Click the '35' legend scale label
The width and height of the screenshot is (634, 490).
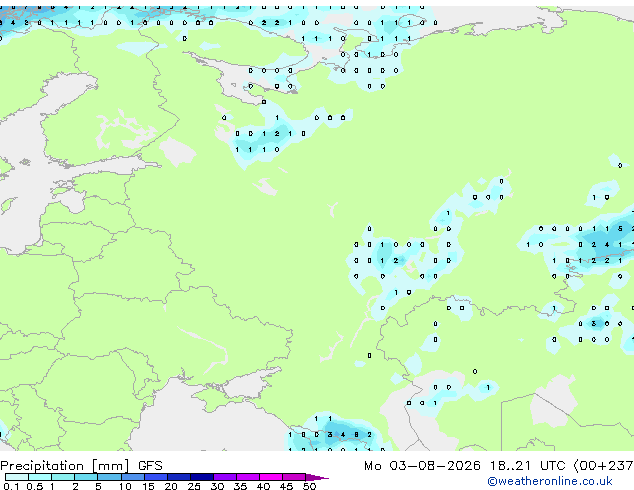click(x=240, y=486)
